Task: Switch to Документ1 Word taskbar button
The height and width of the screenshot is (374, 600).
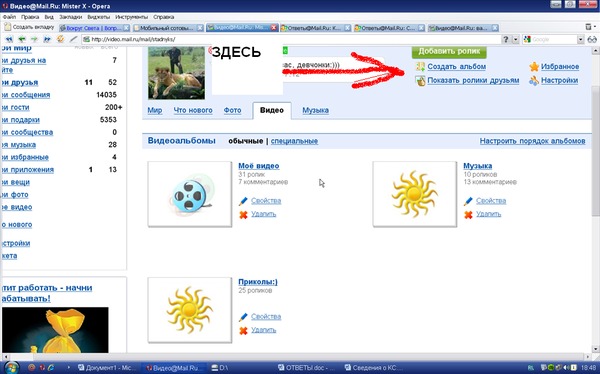Action: coord(107,368)
